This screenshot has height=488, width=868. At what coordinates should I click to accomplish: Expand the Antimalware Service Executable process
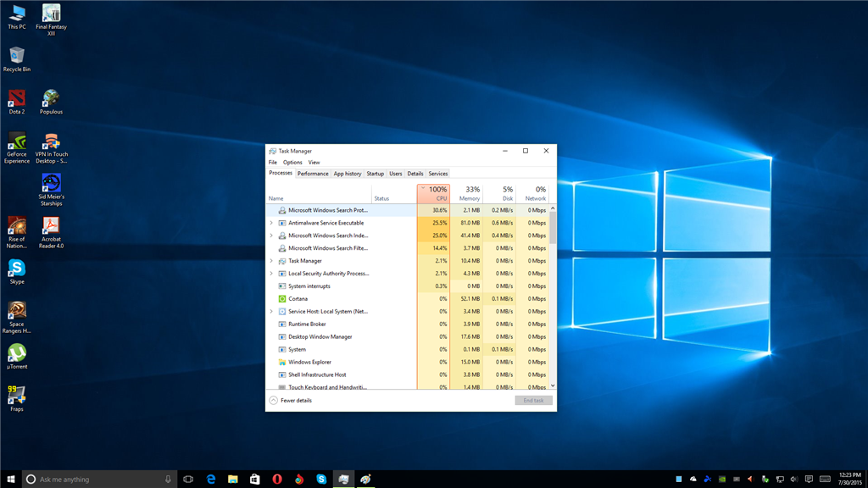[271, 223]
